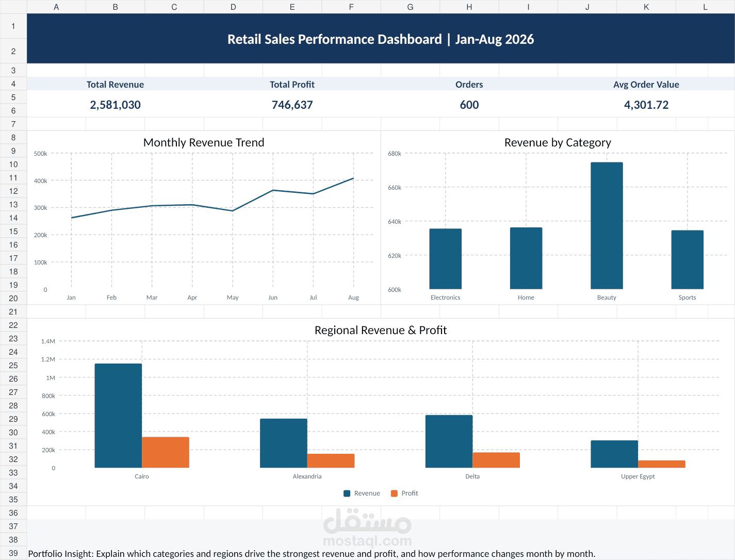Click the 'Alexandria' axis label
This screenshot has width=735, height=560.
(x=307, y=476)
